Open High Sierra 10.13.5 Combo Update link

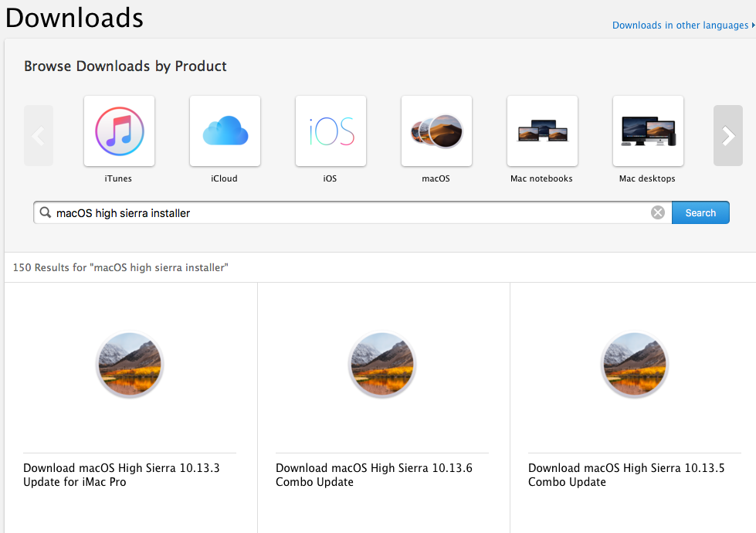click(x=626, y=475)
